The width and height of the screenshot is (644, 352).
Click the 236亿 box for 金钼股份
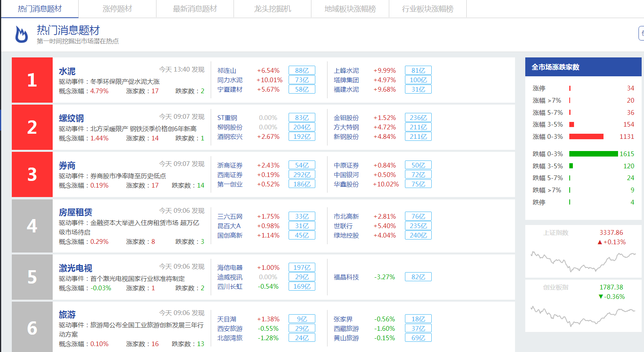pyautogui.click(x=418, y=118)
